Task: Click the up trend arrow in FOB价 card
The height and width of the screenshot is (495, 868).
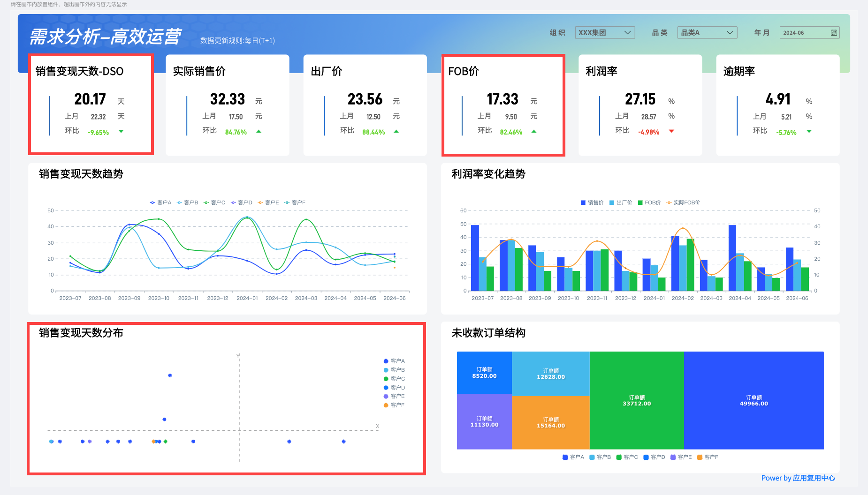Action: pyautogui.click(x=533, y=132)
